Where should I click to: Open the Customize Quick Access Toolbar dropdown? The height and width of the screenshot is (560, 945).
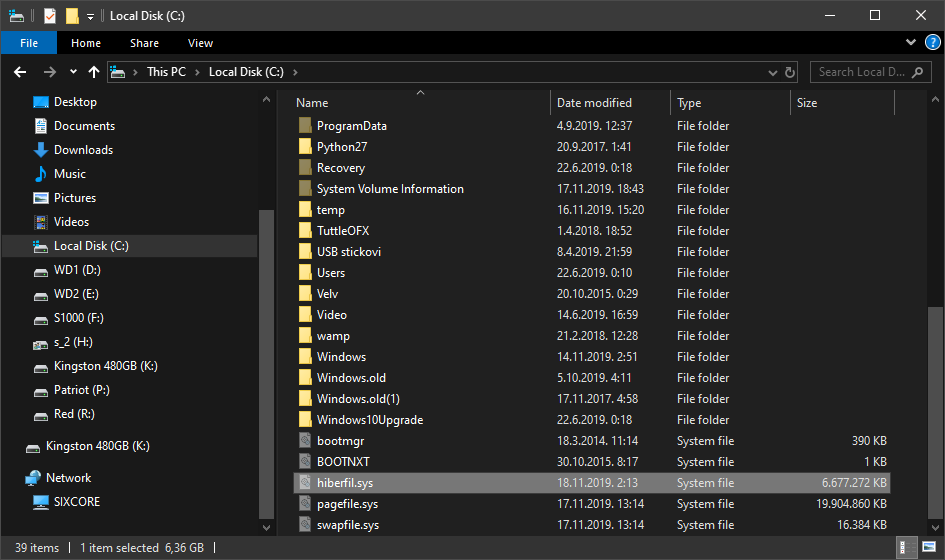coord(90,16)
